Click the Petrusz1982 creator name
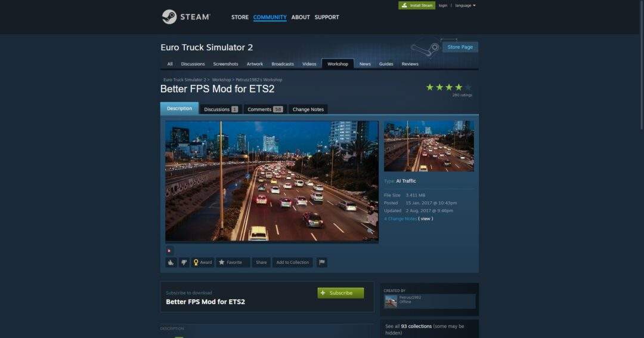 (410, 297)
